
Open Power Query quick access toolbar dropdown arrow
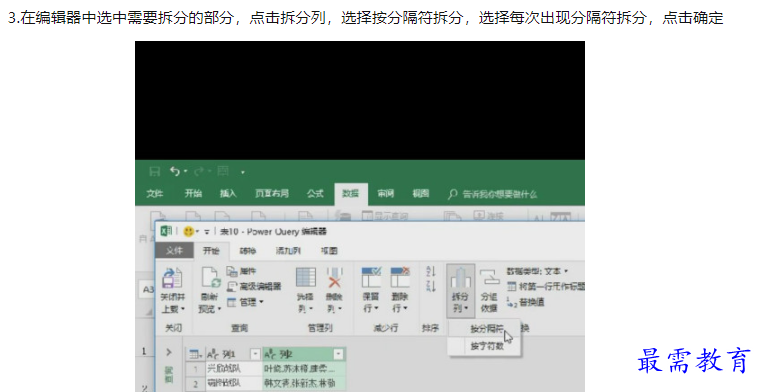pyautogui.click(x=207, y=232)
